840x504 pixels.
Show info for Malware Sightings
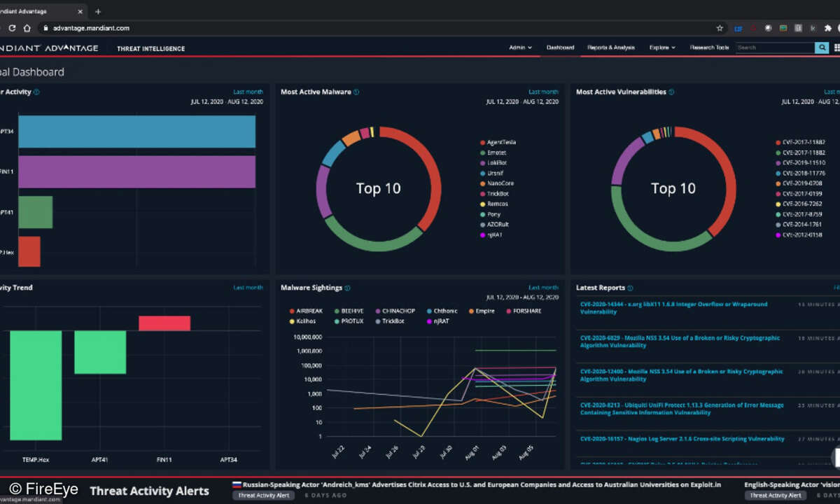[x=347, y=288]
